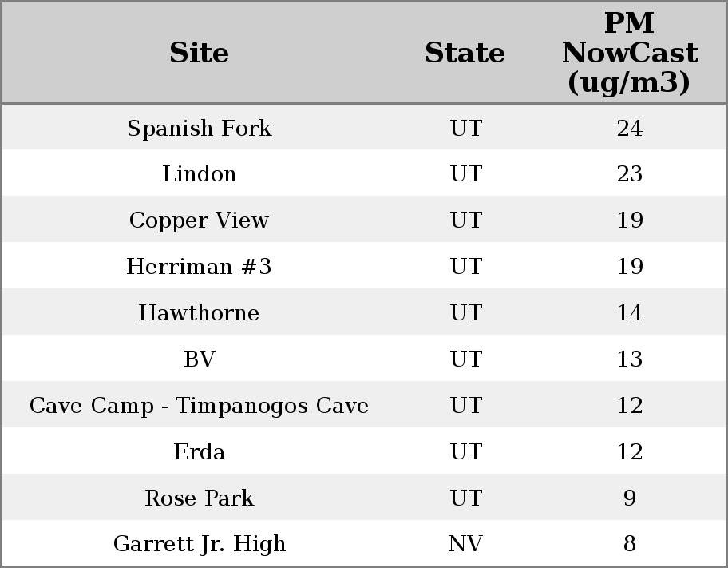Click the State column header
The width and height of the screenshot is (728, 568).
point(465,53)
